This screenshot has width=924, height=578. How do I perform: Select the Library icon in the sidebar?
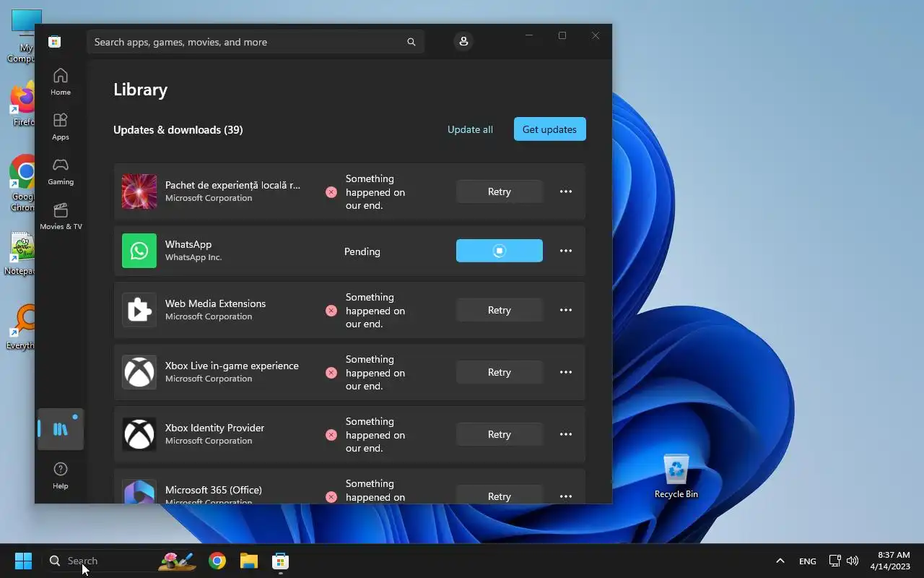(61, 429)
